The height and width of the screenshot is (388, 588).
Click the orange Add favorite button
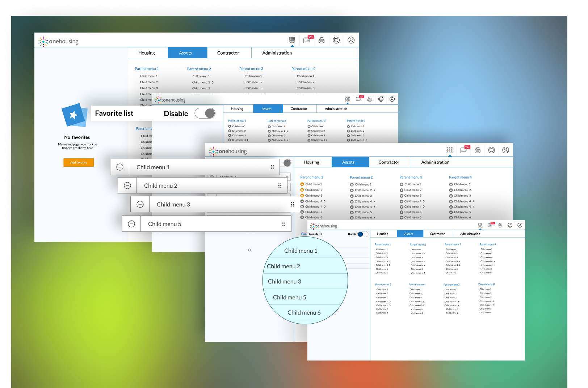(79, 162)
